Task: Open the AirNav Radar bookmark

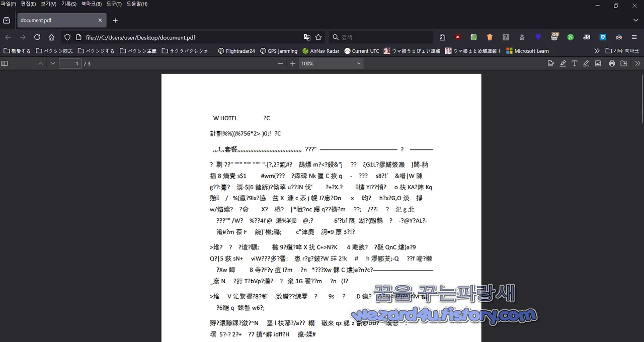Action: [321, 51]
